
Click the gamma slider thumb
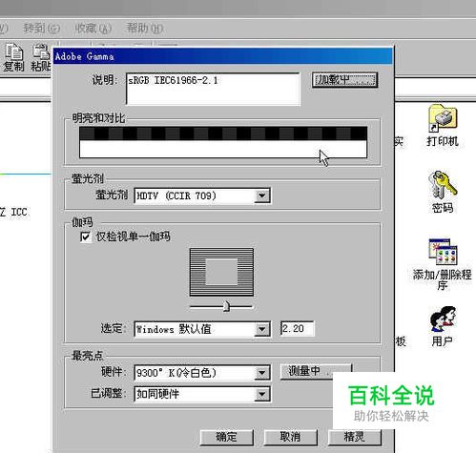(226, 306)
